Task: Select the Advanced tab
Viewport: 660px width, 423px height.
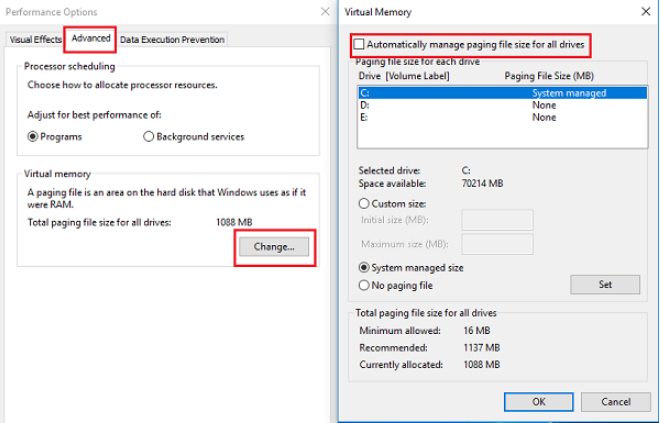Action: (91, 38)
